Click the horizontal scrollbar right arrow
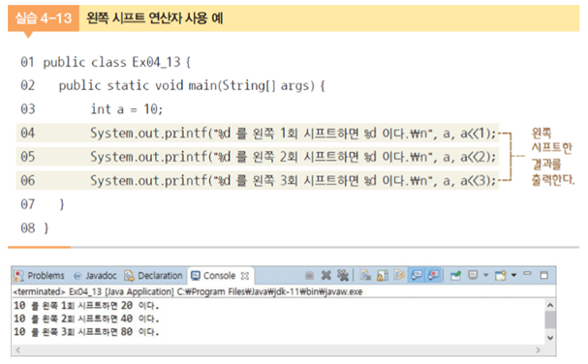The width and height of the screenshot is (588, 364). tap(539, 349)
